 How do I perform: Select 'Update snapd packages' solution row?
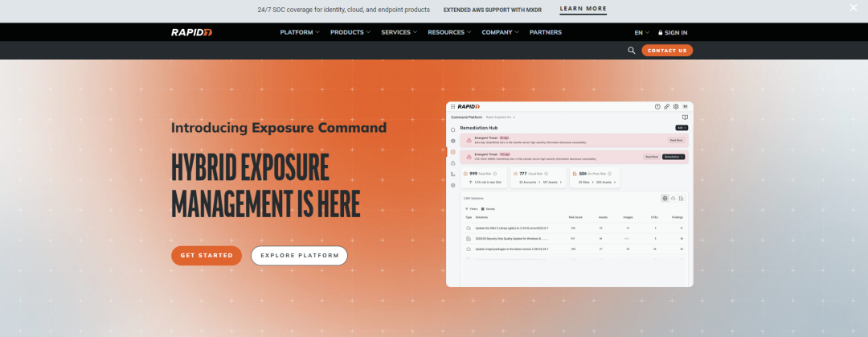574,249
